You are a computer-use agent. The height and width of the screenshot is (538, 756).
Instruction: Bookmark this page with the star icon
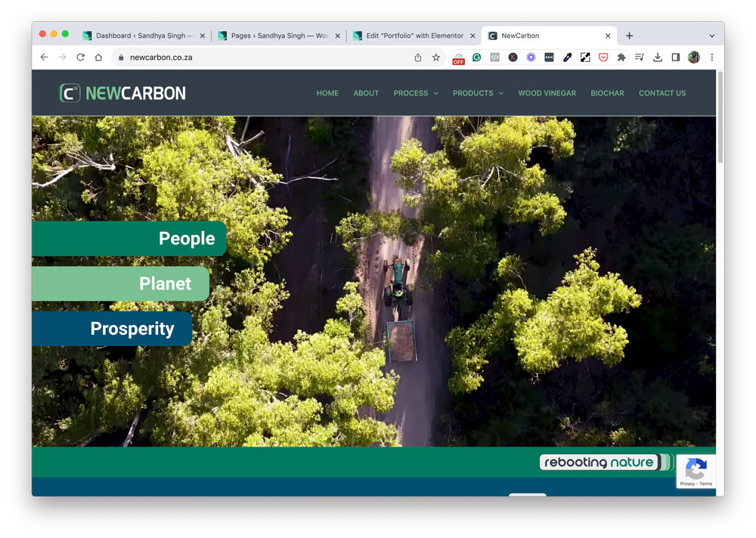tap(436, 57)
